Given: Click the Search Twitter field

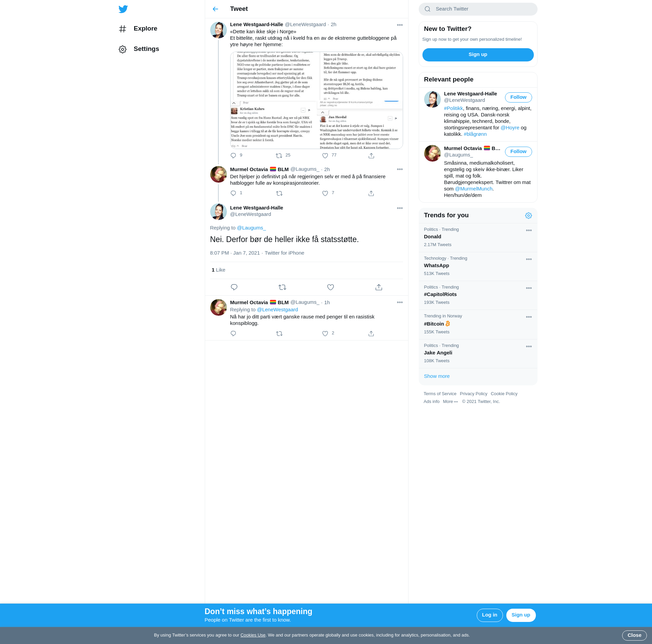Looking at the screenshot, I should coord(478,9).
